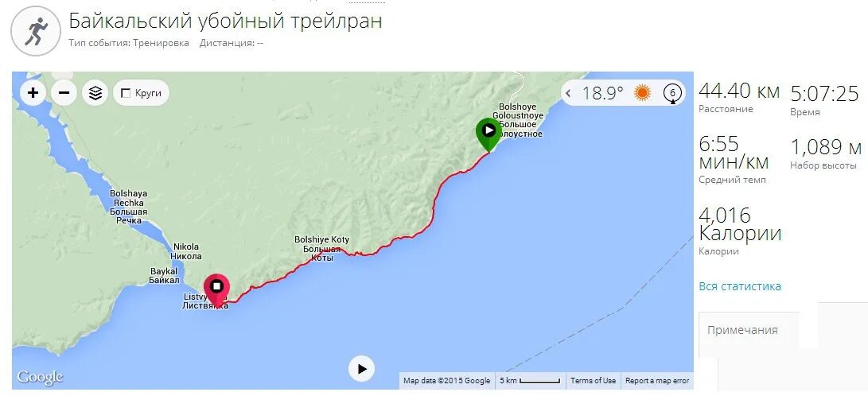The width and height of the screenshot is (868, 396).
Task: Click the running activity type icon
Action: [x=36, y=30]
